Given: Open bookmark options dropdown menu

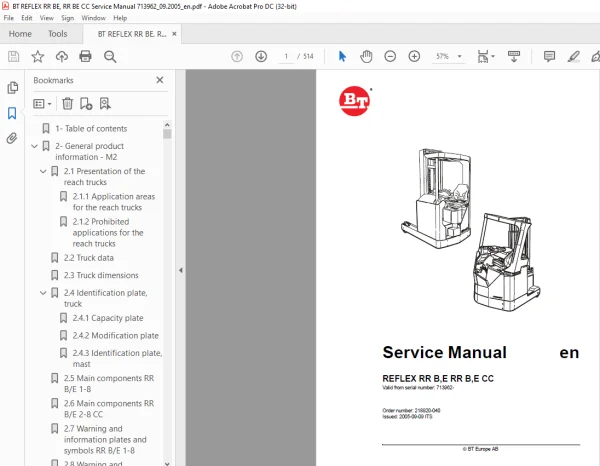Looking at the screenshot, I should pyautogui.click(x=42, y=104).
